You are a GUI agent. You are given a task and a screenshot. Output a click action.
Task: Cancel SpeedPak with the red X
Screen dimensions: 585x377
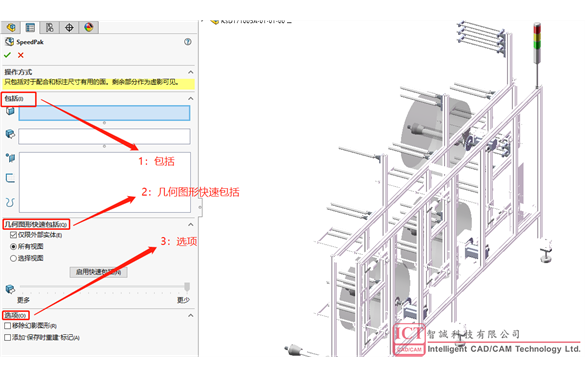pyautogui.click(x=21, y=55)
